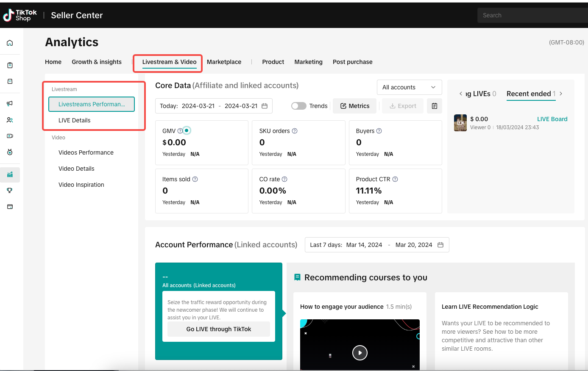
Task: Click the megaphone icon in sidebar
Action: tap(10, 103)
